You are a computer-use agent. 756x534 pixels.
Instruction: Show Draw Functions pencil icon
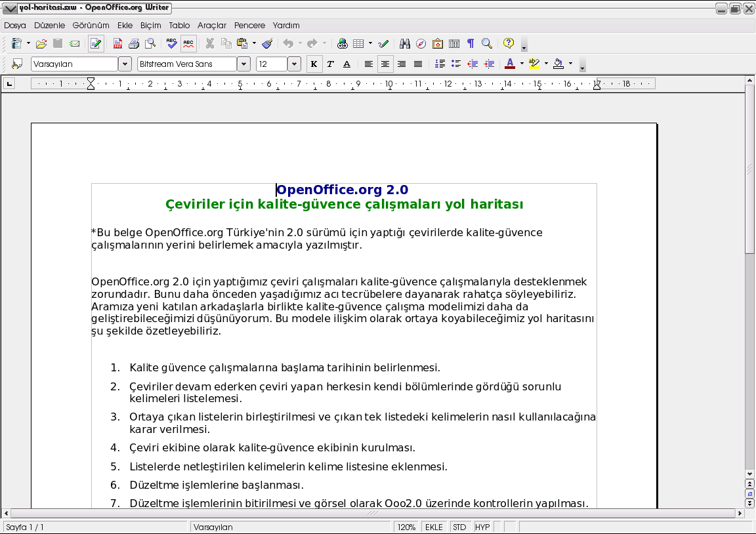(x=383, y=43)
